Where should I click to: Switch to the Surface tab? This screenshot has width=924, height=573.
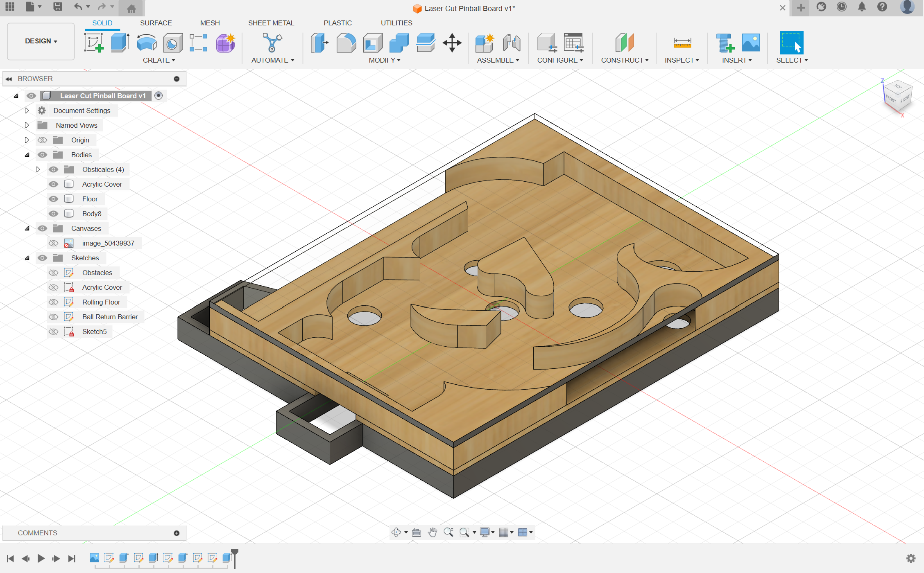(x=155, y=23)
